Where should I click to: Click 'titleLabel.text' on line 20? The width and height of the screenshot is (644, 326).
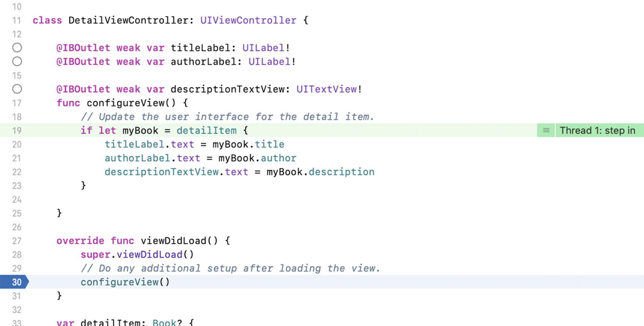pos(149,145)
